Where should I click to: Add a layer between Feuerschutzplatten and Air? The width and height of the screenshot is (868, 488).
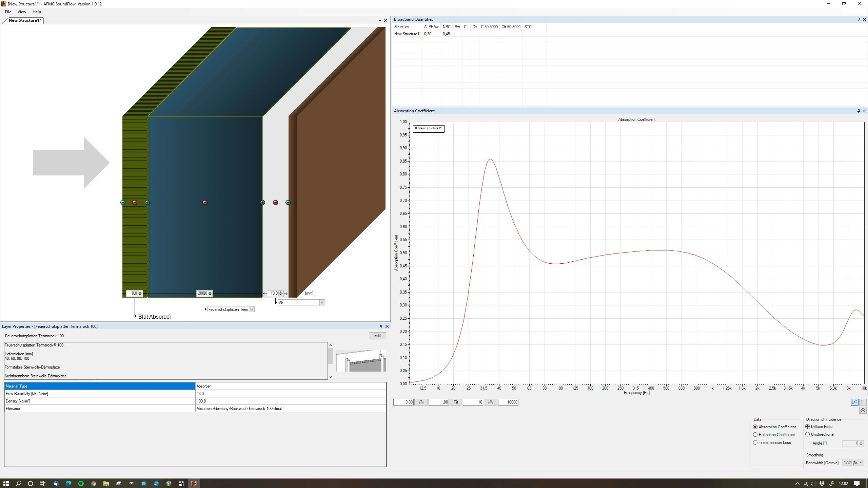point(262,203)
